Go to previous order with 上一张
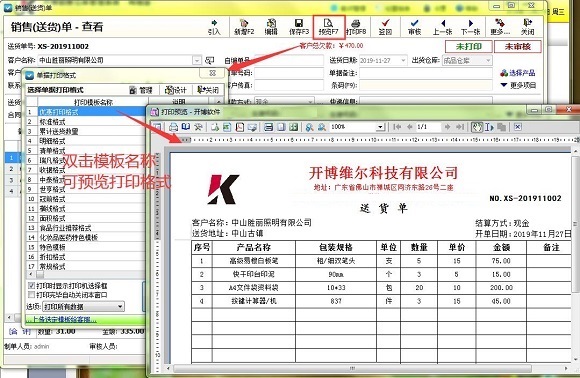Image resolution: width=580 pixels, height=378 pixels. point(442,27)
